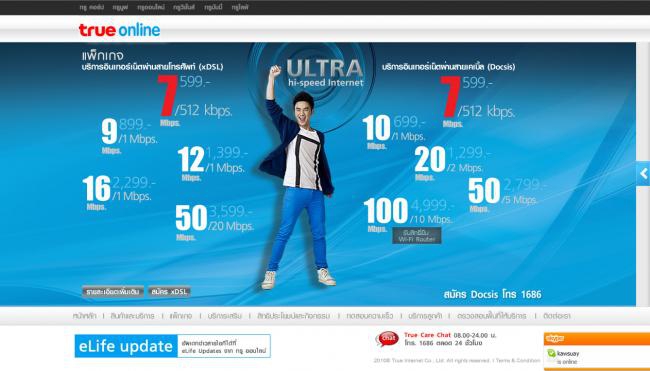This screenshot has height=371, width=650.
Task: Click the Docsis 100 Mbps 4,999.- package
Action: click(x=409, y=214)
